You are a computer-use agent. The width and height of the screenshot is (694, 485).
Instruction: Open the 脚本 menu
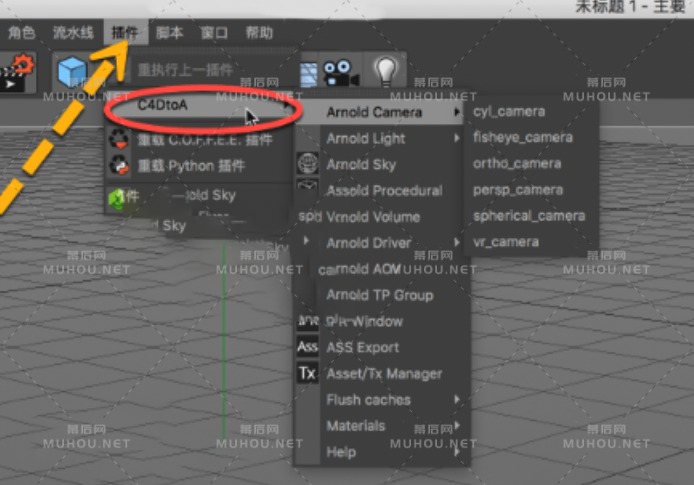pyautogui.click(x=170, y=32)
